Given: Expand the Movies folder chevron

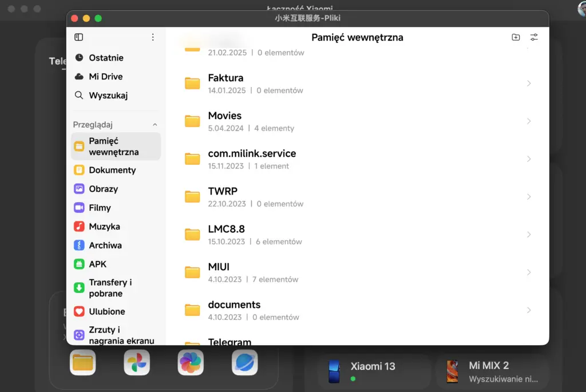Looking at the screenshot, I should coord(529,121).
